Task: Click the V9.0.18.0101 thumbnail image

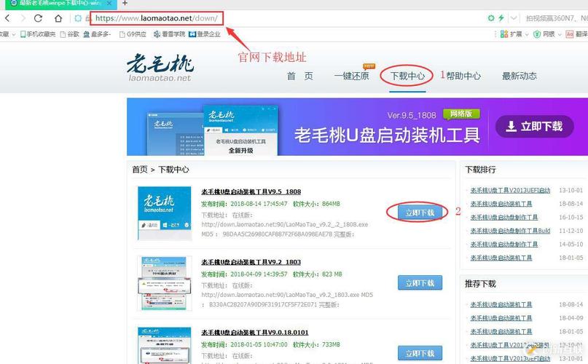Action: pos(164,345)
